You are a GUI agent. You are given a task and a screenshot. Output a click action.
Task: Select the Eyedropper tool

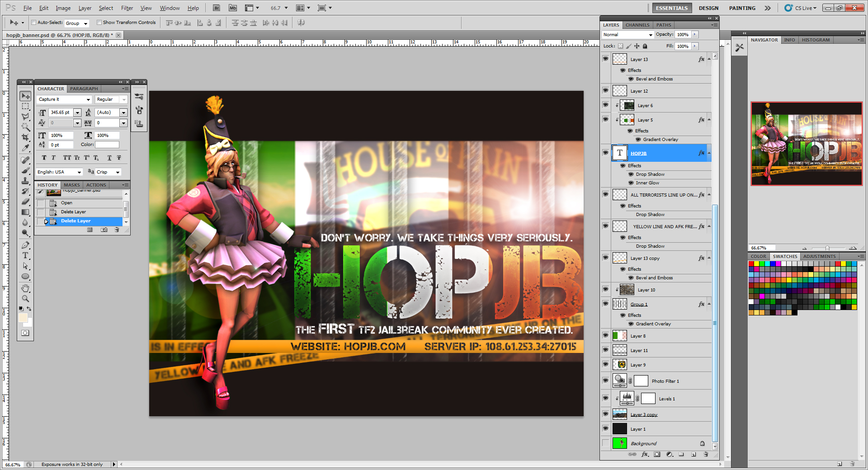tap(25, 148)
